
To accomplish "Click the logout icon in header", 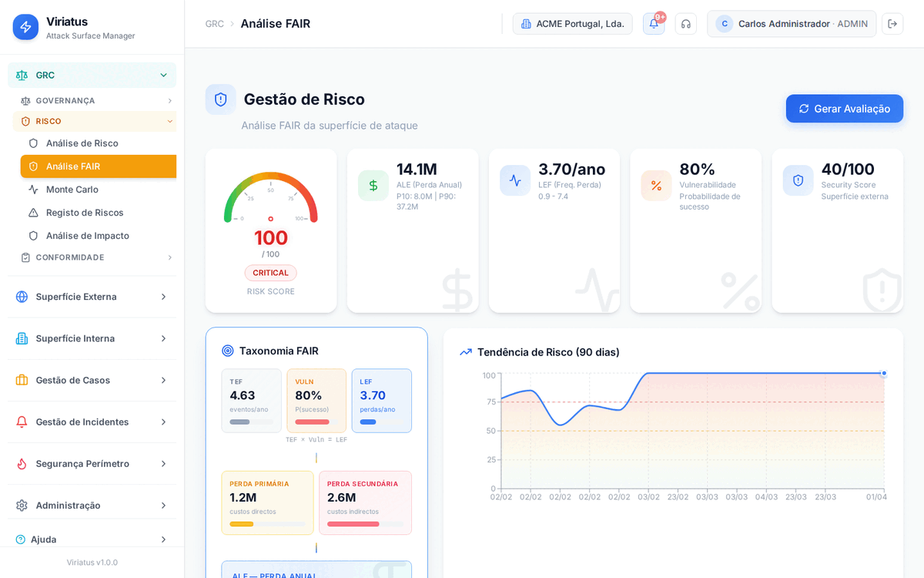I will (x=892, y=24).
